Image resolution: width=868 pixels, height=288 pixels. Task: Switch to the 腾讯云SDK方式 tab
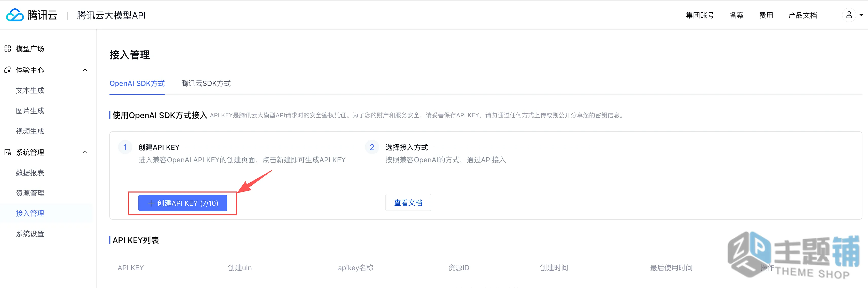[x=206, y=84]
